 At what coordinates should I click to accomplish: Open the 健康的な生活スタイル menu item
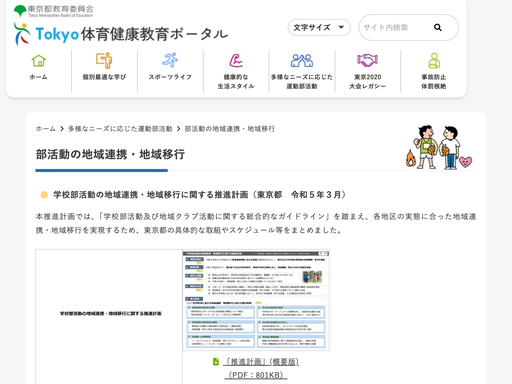tap(236, 82)
